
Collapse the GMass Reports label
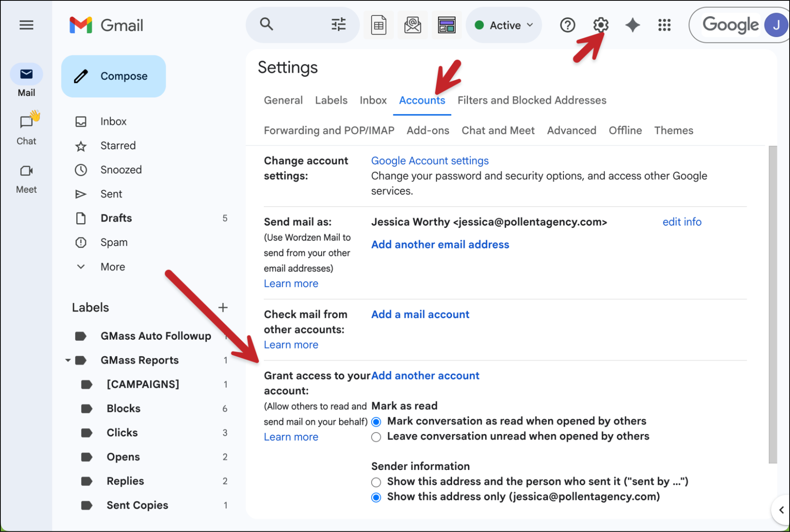coord(68,360)
